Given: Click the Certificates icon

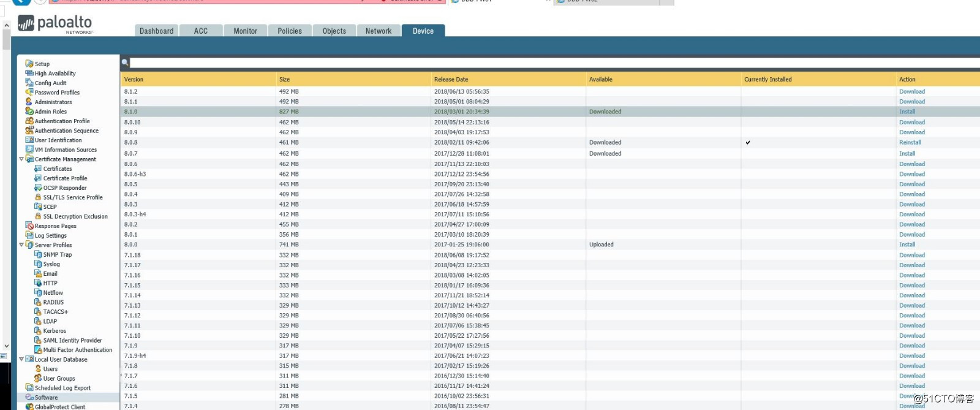Looking at the screenshot, I should pos(38,169).
